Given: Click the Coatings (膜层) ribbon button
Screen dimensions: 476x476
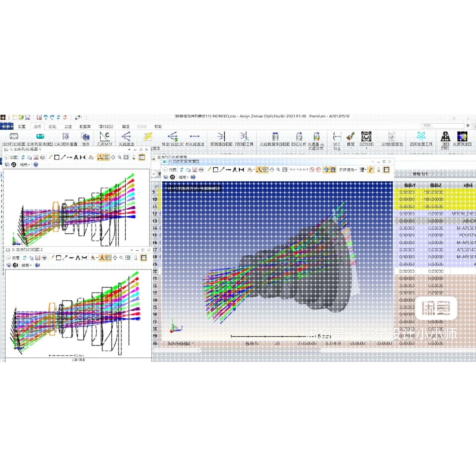Looking at the screenshot, I should [x=350, y=140].
